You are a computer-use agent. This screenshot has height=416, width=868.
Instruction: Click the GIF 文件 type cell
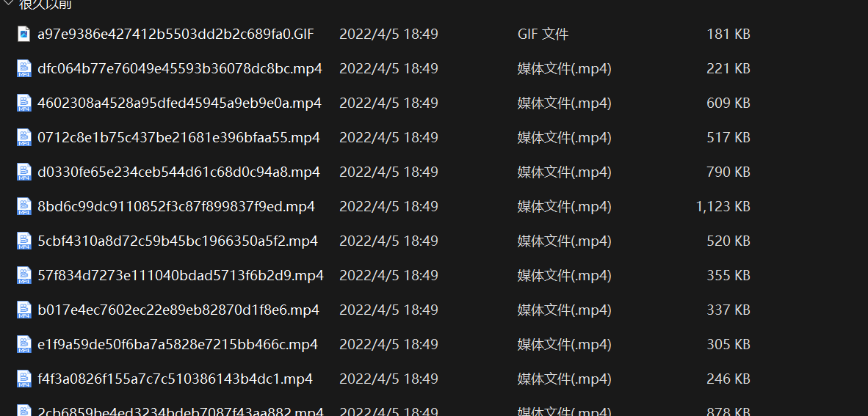click(x=543, y=34)
